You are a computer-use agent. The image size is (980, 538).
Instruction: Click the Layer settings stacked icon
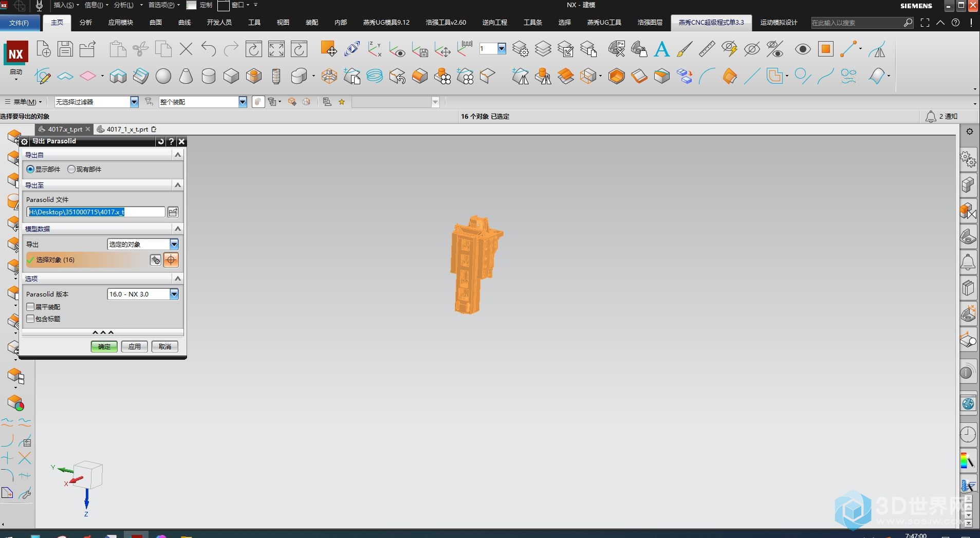[521, 49]
